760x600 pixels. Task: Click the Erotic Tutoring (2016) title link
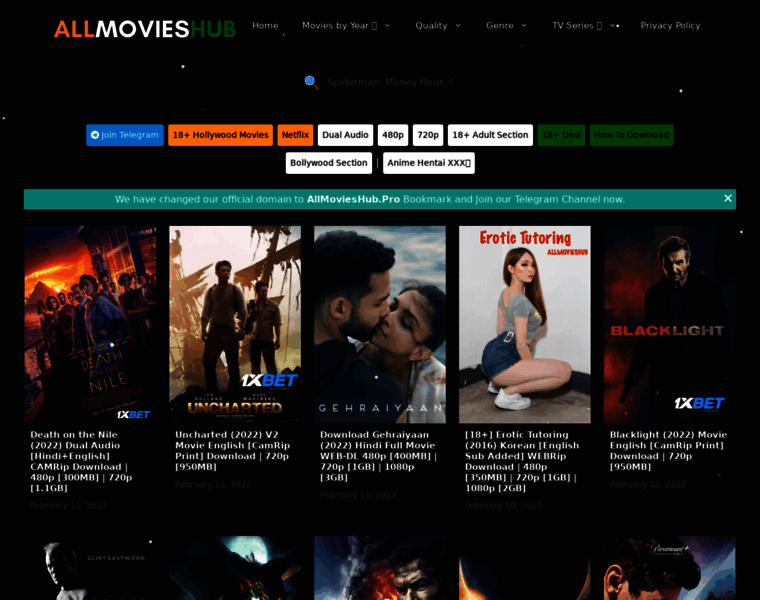(x=522, y=461)
